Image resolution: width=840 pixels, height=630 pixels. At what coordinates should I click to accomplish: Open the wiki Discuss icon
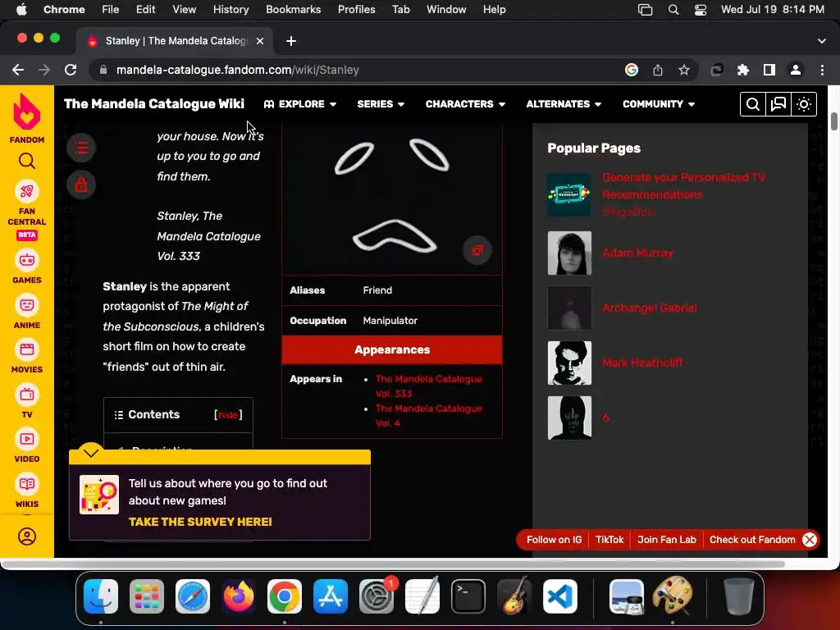[778, 104]
